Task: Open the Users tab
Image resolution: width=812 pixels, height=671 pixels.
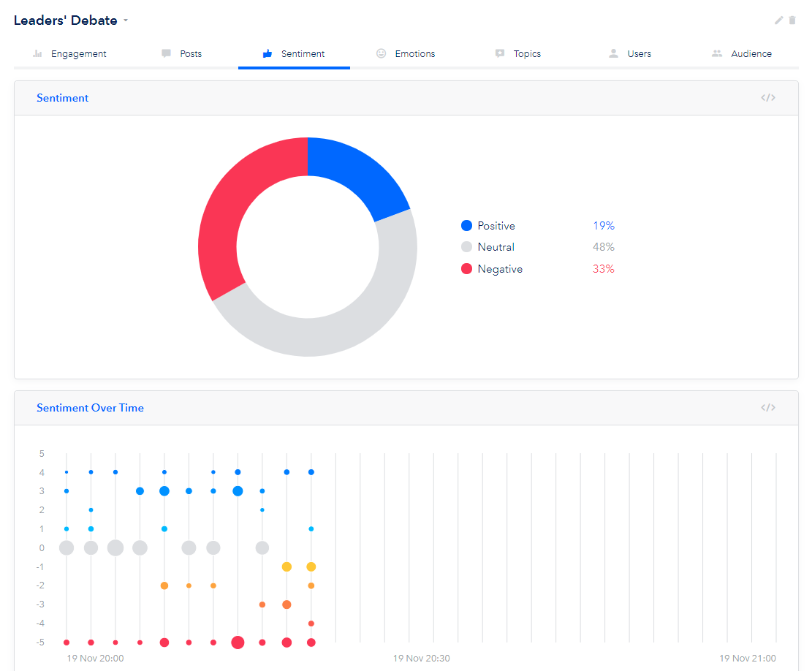Action: 630,54
